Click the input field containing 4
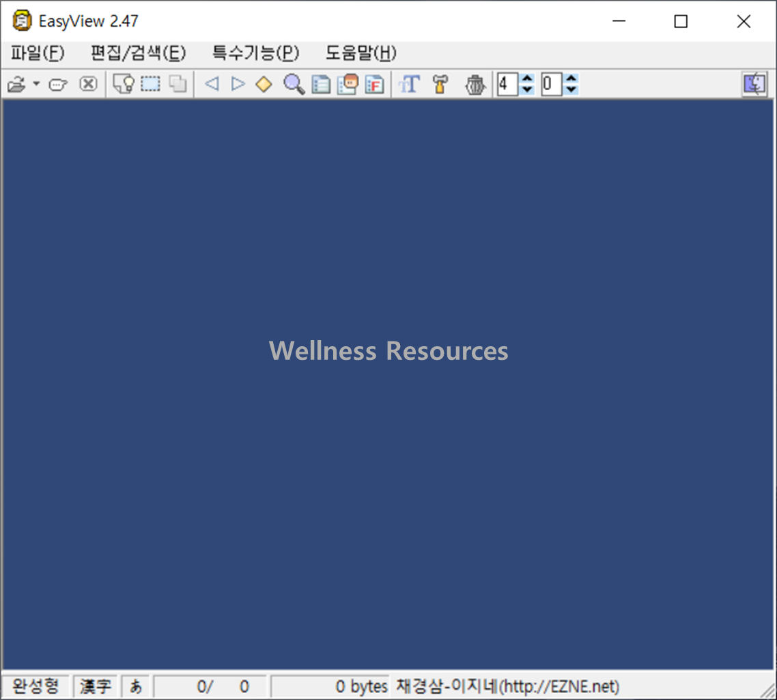Viewport: 777px width, 700px height. click(508, 84)
